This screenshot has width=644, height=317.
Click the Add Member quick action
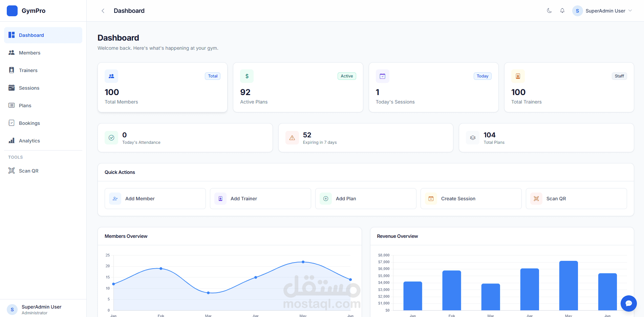click(155, 199)
